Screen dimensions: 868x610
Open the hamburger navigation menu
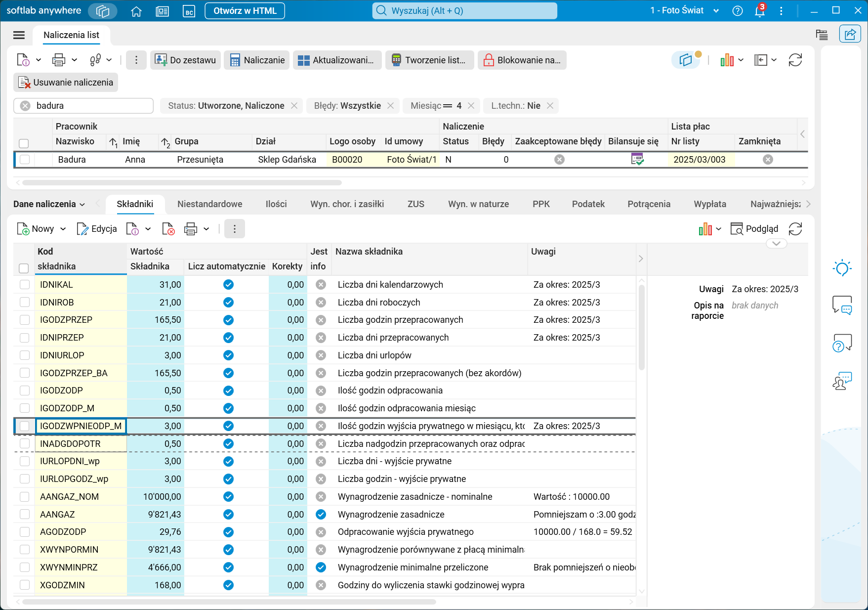tap(19, 35)
